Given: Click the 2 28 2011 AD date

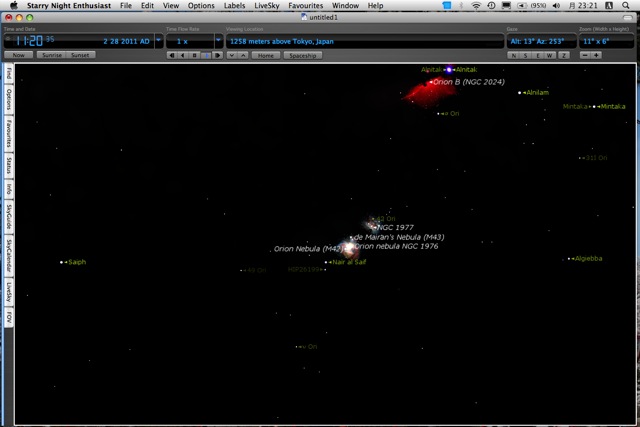Looking at the screenshot, I should (126, 41).
